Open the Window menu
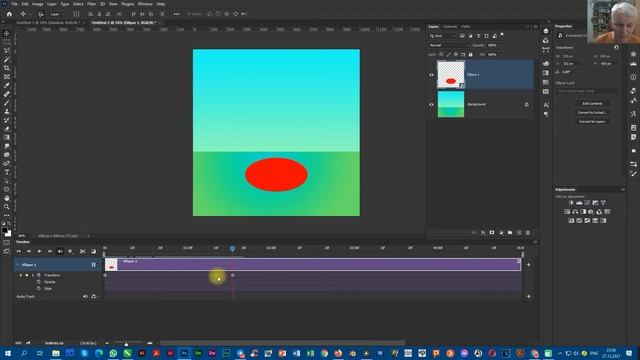This screenshot has width=640, height=360. pos(145,4)
